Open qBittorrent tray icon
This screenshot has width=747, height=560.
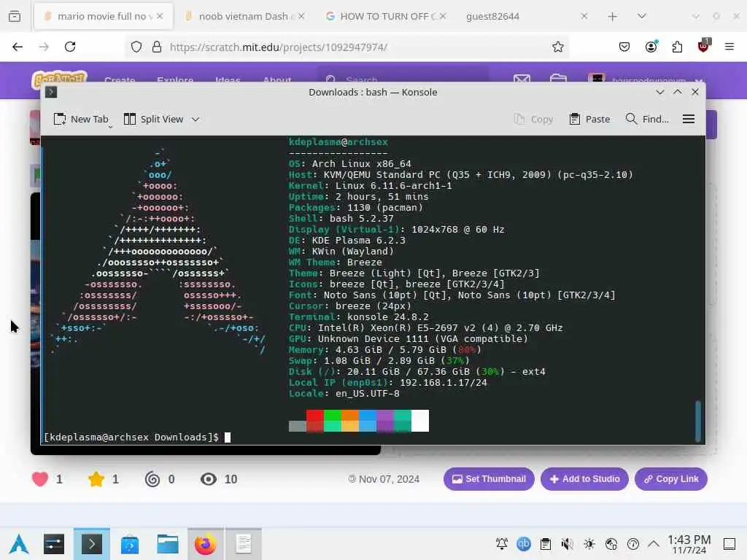524,543
